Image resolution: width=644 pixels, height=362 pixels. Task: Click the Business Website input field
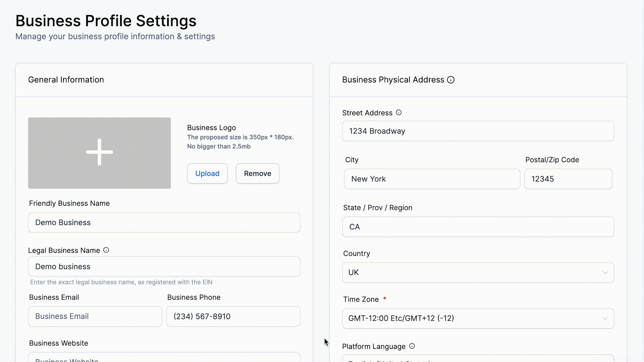(x=164, y=358)
